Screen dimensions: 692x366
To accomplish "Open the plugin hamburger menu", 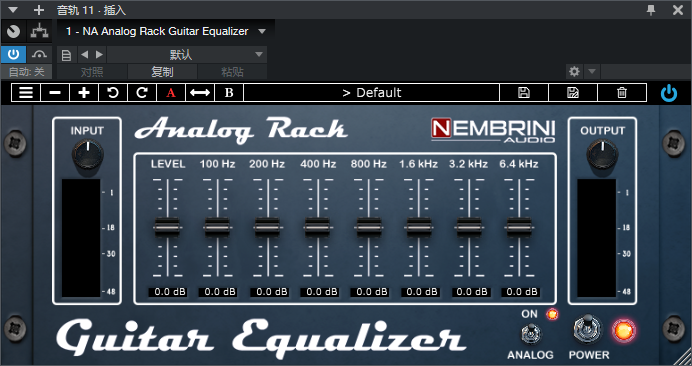I will point(26,93).
